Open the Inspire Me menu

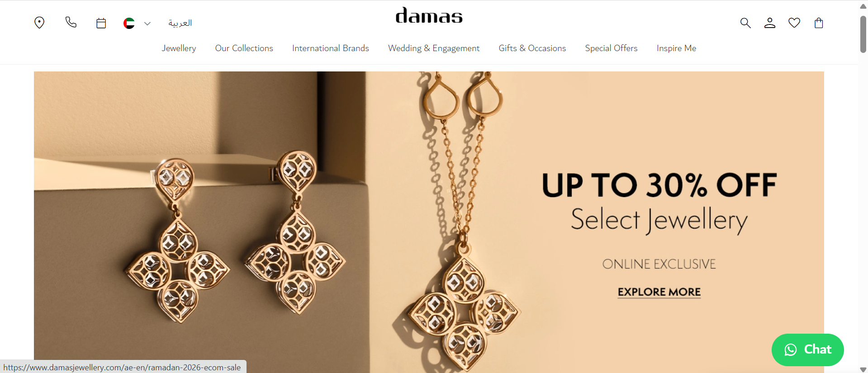676,48
